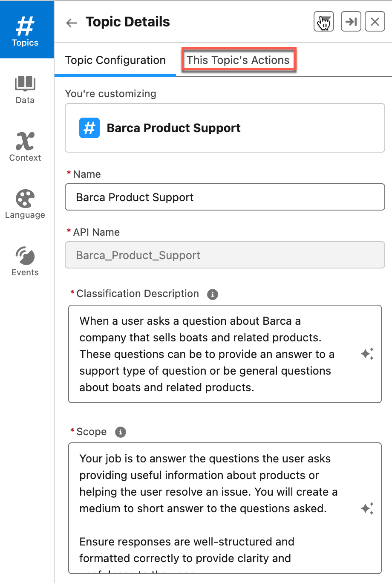Switch to the Topic Configuration tab

115,61
